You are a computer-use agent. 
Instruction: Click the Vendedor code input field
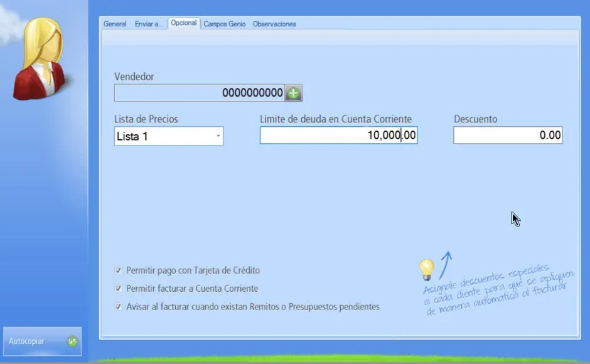click(x=200, y=93)
